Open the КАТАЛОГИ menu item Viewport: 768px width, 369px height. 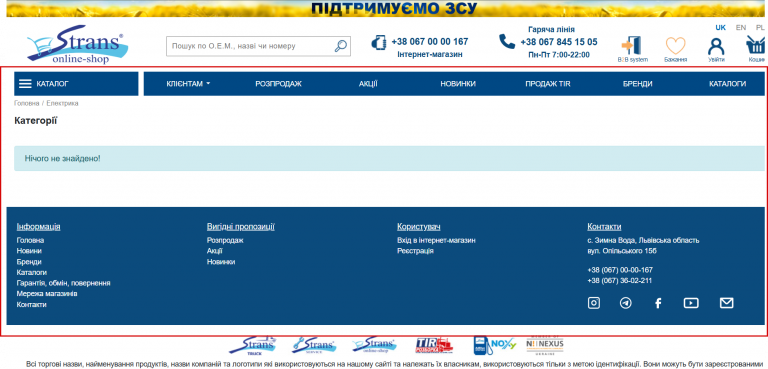point(727,84)
